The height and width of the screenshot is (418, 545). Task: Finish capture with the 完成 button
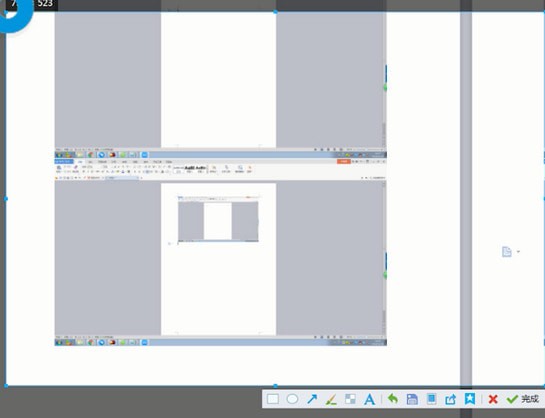[522, 399]
